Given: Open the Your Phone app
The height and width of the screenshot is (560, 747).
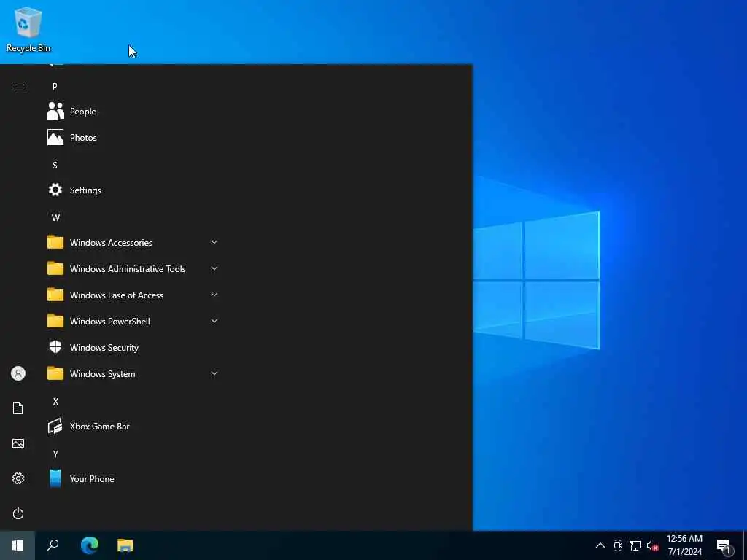Looking at the screenshot, I should pos(133,478).
